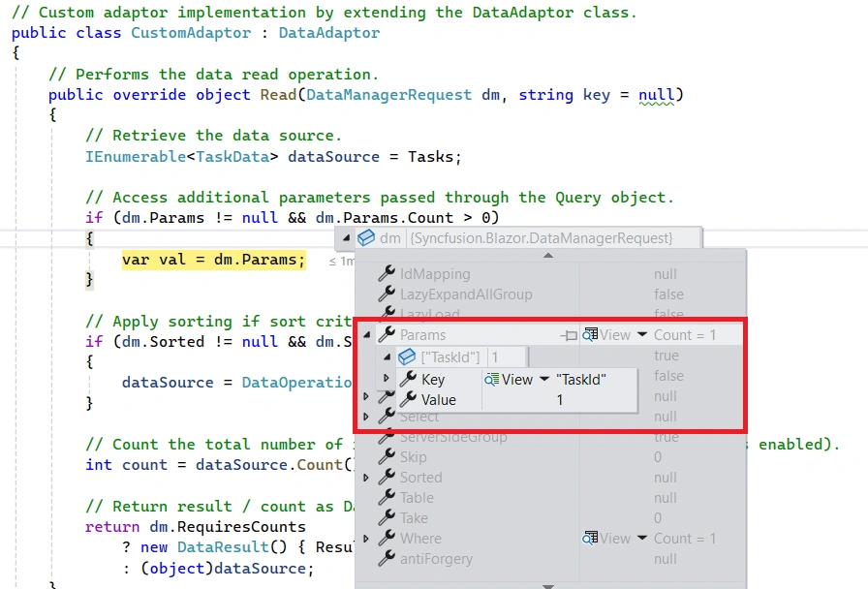Image resolution: width=868 pixels, height=589 pixels.
Task: Click the wrench icon beside IdMapping
Action: (387, 273)
